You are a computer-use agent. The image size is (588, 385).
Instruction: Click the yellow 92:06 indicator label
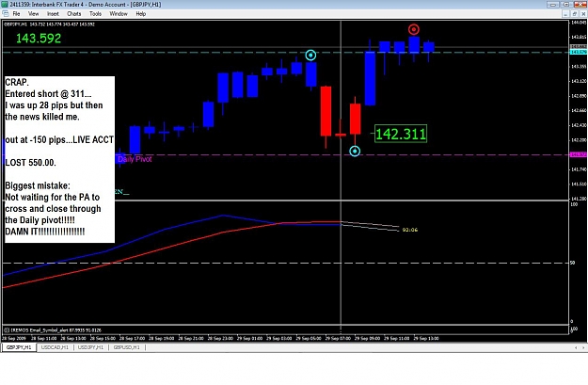410,230
